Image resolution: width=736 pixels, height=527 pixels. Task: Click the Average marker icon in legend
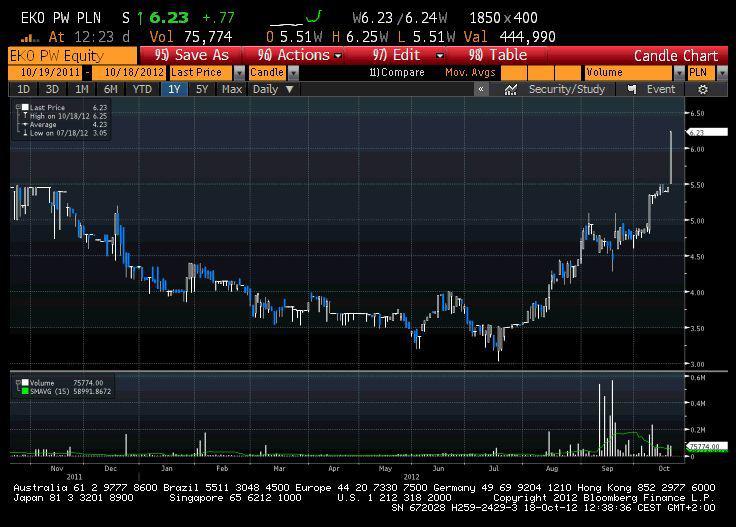[x=25, y=124]
